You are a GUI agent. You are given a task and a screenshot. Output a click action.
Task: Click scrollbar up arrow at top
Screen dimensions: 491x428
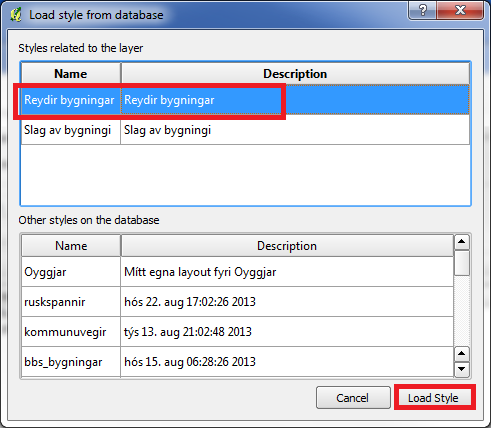462,242
